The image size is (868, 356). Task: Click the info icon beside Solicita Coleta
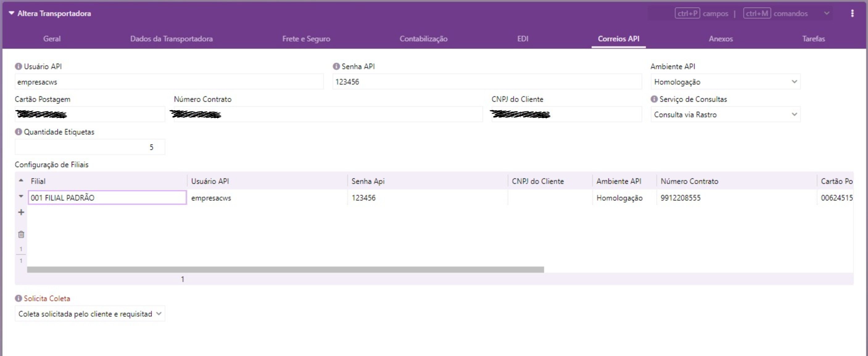click(x=19, y=298)
